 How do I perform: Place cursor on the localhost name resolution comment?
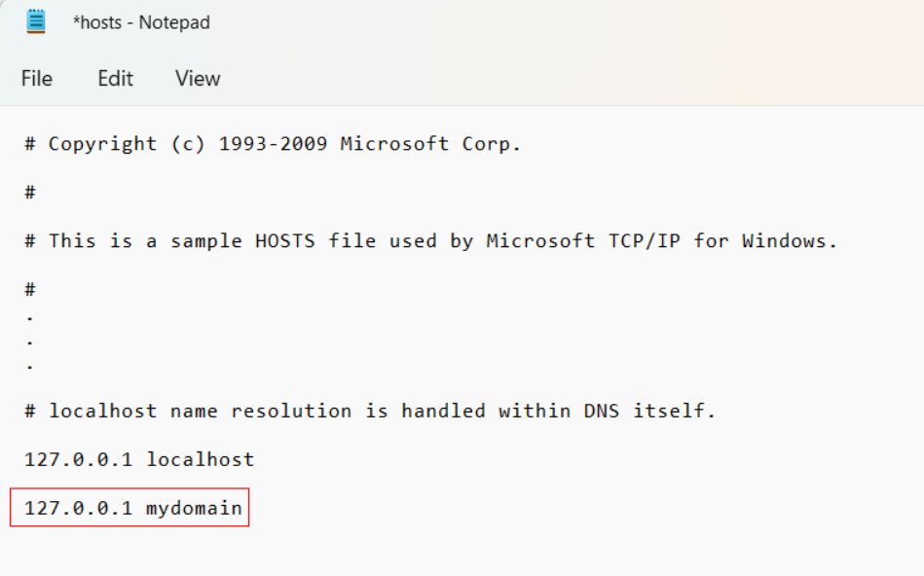(x=370, y=411)
